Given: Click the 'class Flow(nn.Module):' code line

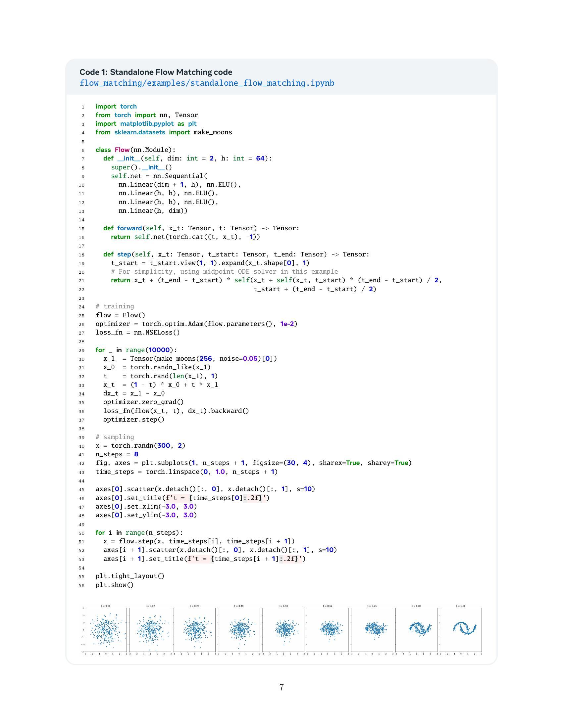Looking at the screenshot, I should pyautogui.click(x=135, y=150).
